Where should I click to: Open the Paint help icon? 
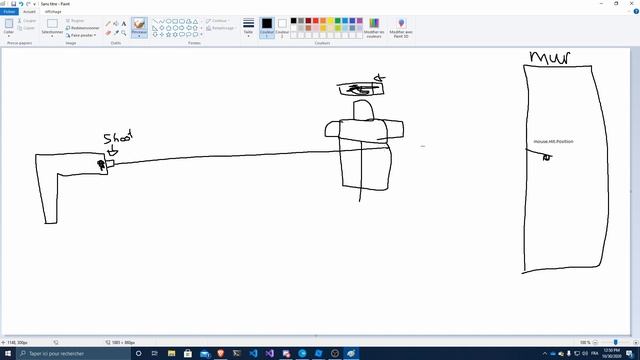pos(636,11)
